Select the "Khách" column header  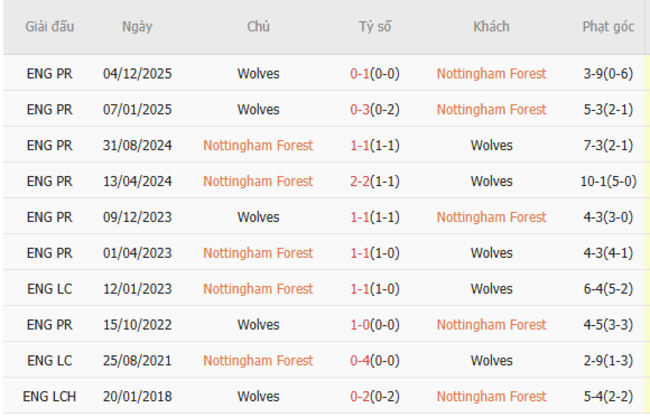click(x=491, y=27)
